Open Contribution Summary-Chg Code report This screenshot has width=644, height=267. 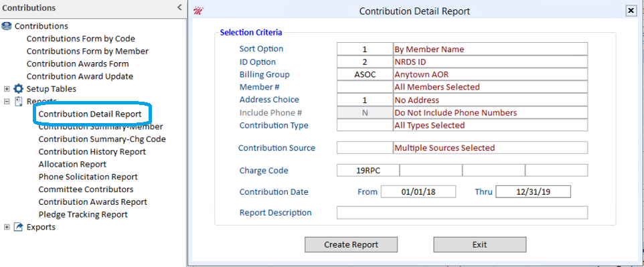click(102, 139)
